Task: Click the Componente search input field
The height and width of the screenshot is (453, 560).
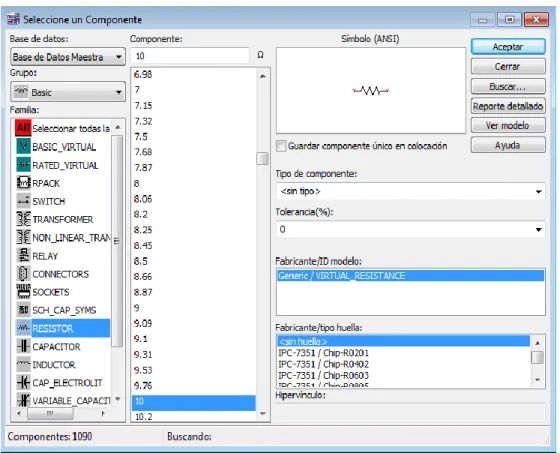Action: pyautogui.click(x=190, y=56)
